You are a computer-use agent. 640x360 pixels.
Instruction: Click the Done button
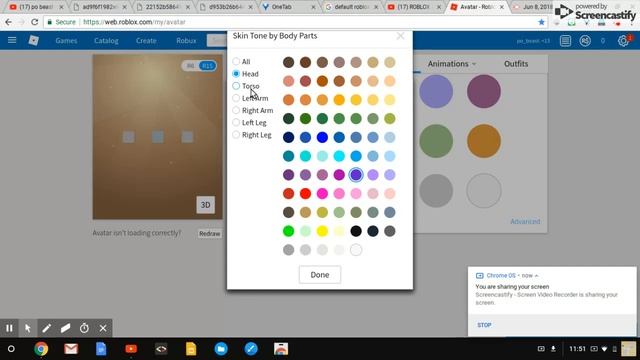coord(320,275)
